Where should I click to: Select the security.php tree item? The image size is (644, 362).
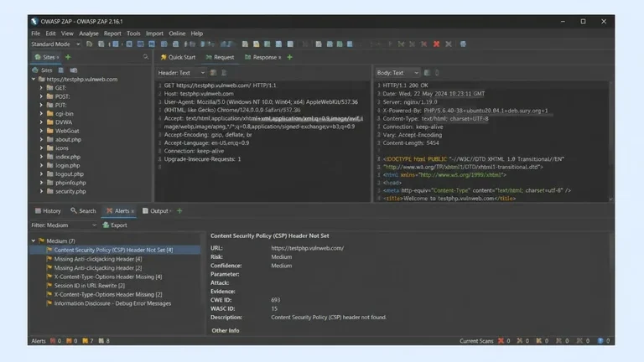point(70,191)
